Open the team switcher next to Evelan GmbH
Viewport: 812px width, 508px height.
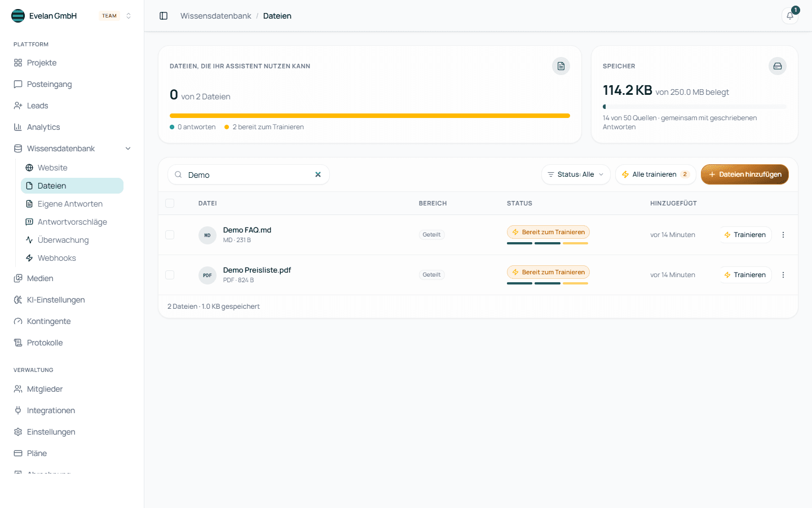[x=129, y=16]
